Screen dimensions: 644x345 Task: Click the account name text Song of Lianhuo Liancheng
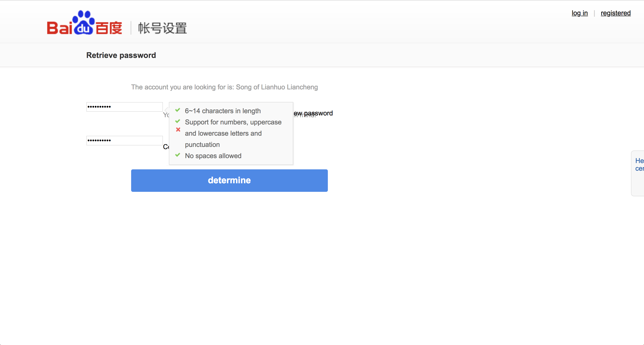pos(277,87)
